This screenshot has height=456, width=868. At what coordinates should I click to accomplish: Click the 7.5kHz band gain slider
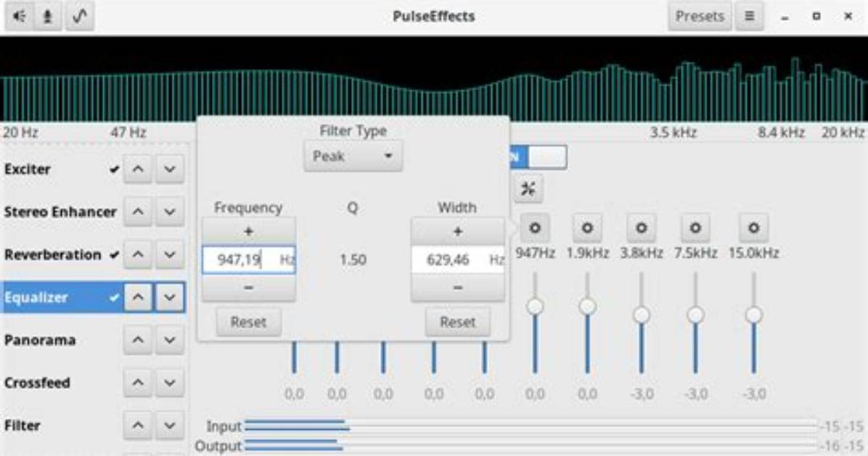(695, 323)
